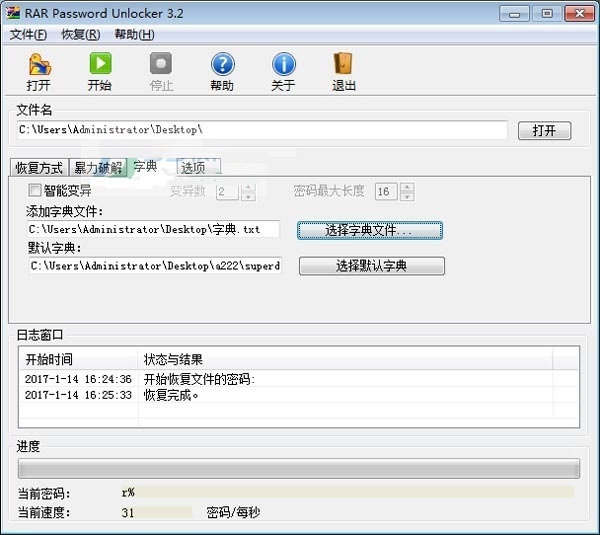
Task: Select the 字典 tab
Action: coord(145,166)
